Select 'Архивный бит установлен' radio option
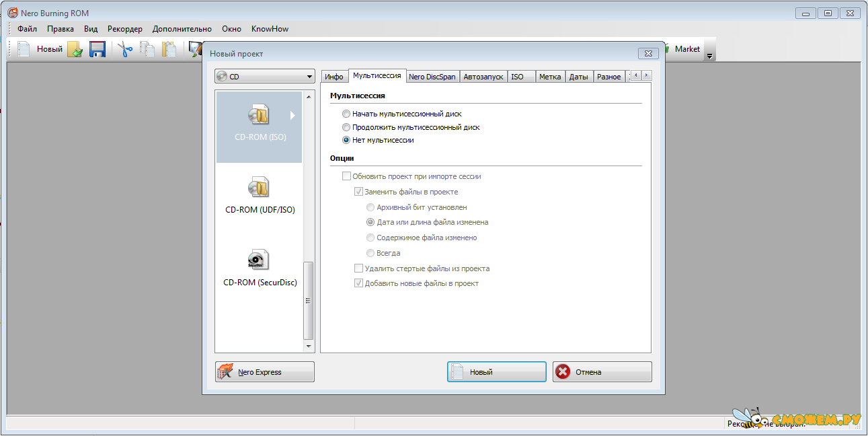This screenshot has width=868, height=436. [x=417, y=207]
